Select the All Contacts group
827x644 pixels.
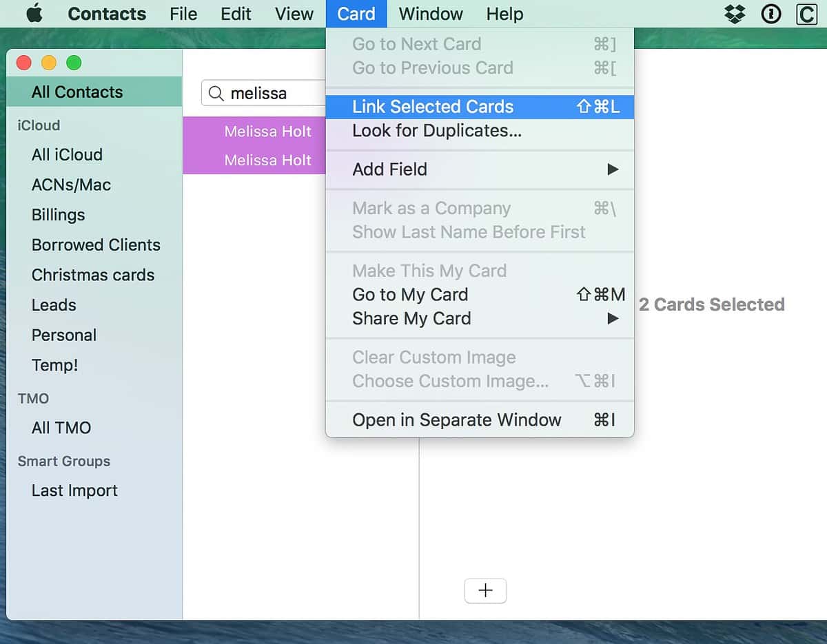[x=77, y=92]
